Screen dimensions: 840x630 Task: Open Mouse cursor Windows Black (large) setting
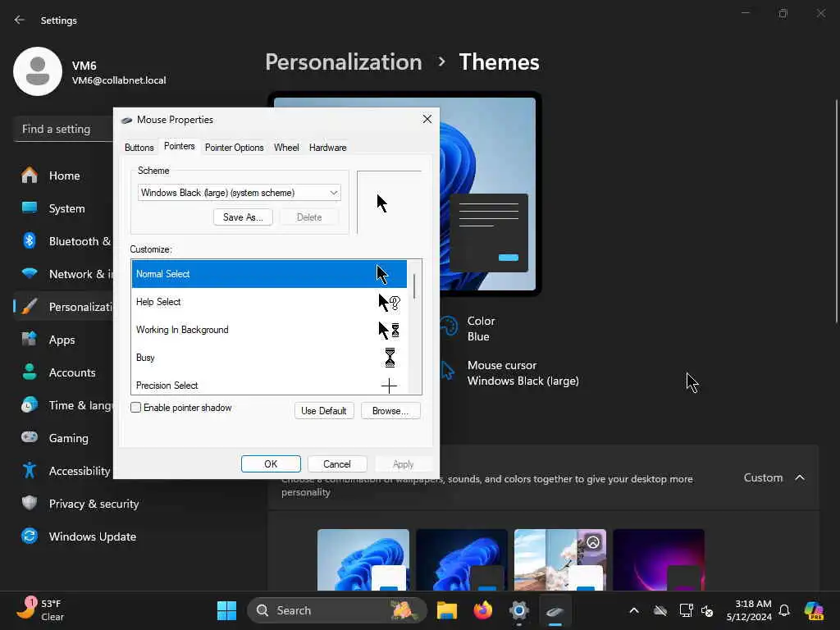(523, 373)
